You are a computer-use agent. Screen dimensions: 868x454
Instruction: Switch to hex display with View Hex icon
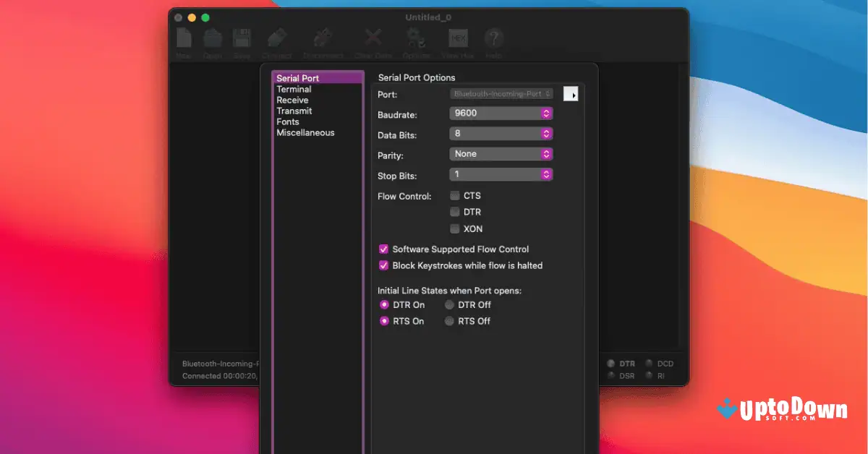click(458, 38)
